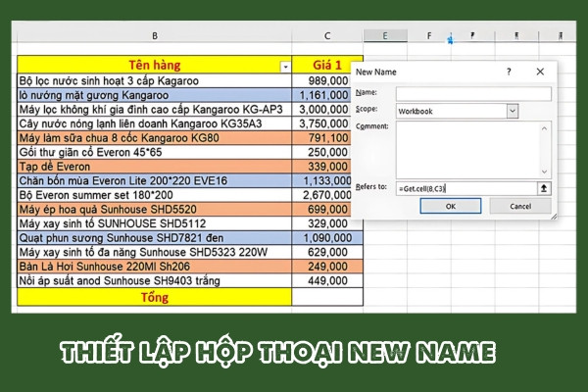Select column B header
The height and width of the screenshot is (392, 588).
pos(155,35)
